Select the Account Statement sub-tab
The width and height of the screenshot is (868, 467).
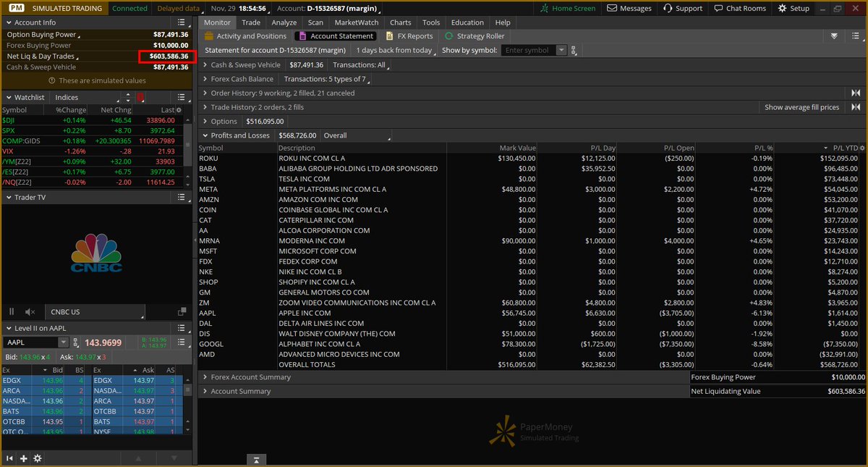(x=336, y=35)
